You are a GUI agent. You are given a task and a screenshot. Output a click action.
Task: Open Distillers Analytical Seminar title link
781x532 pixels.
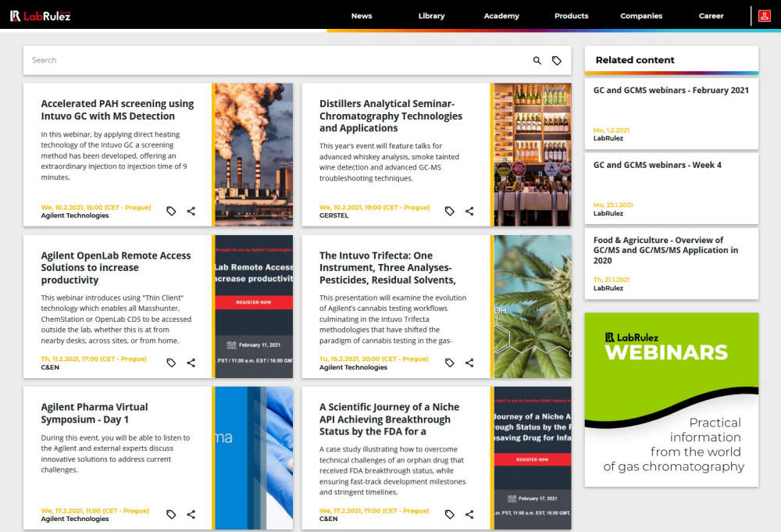390,116
